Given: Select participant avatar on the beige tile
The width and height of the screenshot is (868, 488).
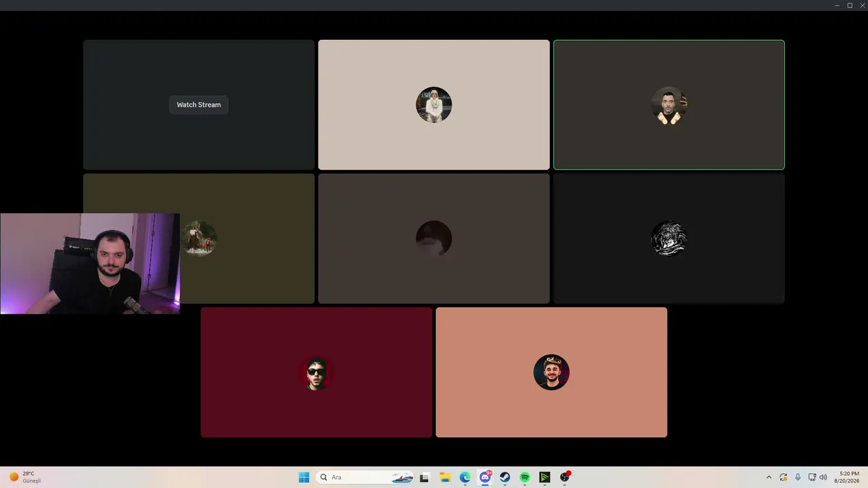Looking at the screenshot, I should click(x=434, y=104).
